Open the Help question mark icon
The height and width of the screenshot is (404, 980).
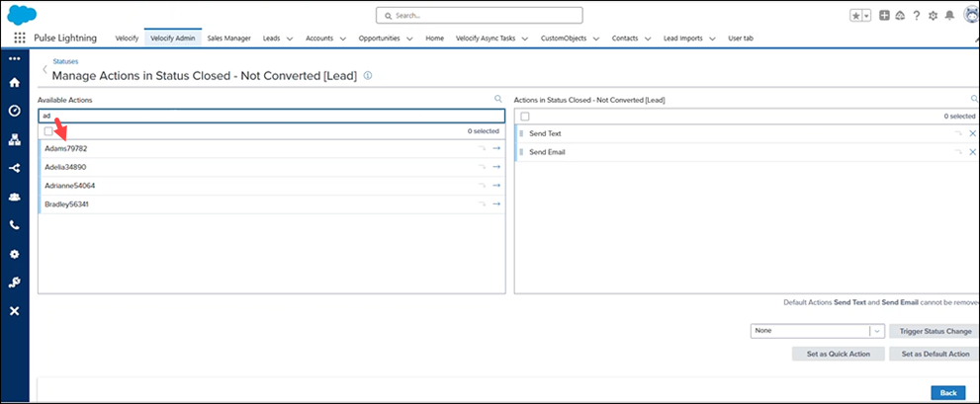917,16
